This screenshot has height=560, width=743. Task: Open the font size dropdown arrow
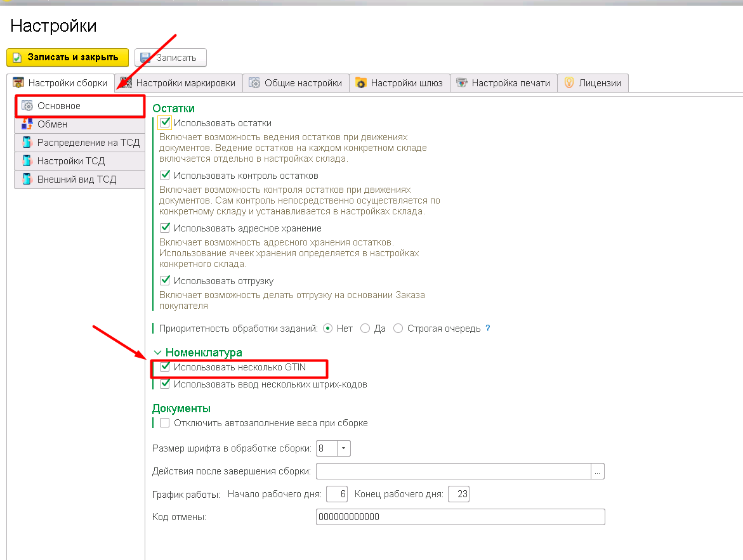(343, 448)
